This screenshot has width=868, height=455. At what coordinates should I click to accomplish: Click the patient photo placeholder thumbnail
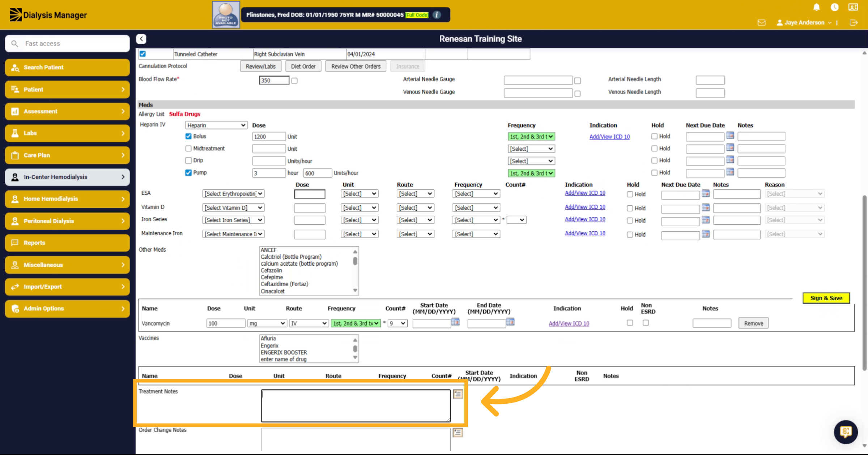[x=226, y=15]
